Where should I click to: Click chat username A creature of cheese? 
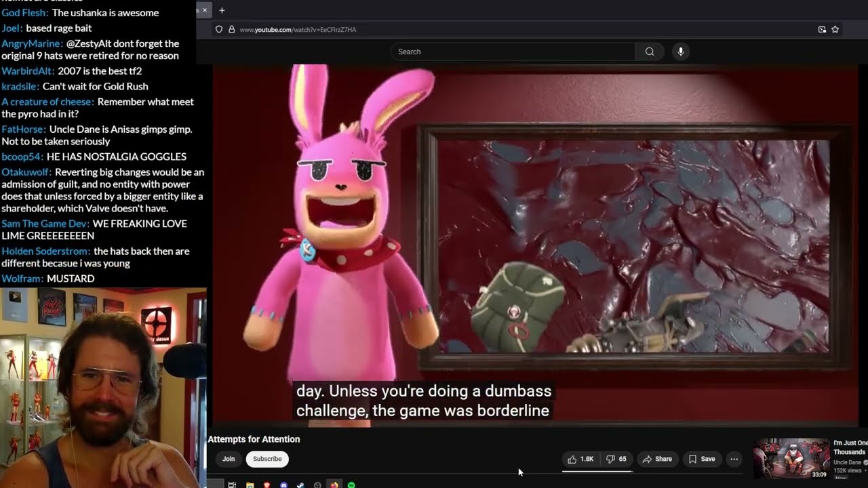coord(48,102)
